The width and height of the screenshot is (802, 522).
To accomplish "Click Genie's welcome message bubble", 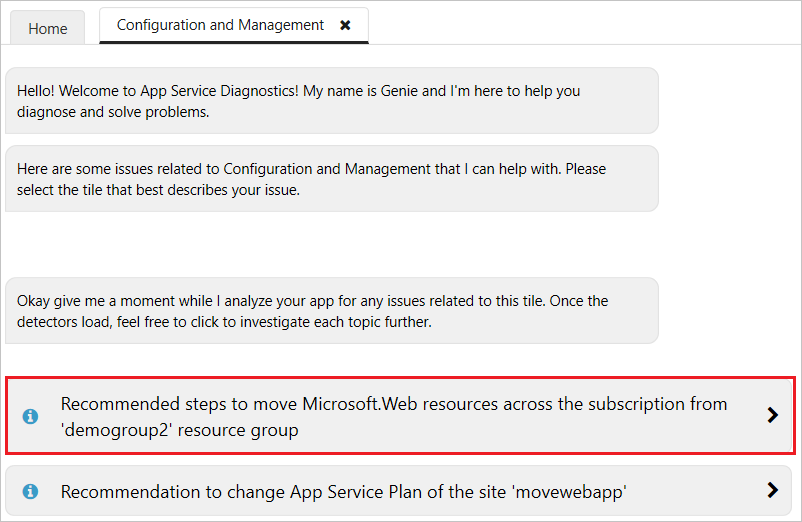I will click(331, 101).
